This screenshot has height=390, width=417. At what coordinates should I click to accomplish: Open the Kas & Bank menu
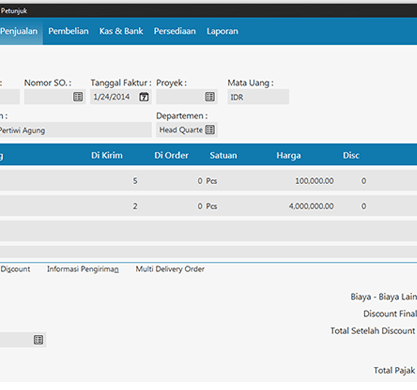click(x=121, y=31)
